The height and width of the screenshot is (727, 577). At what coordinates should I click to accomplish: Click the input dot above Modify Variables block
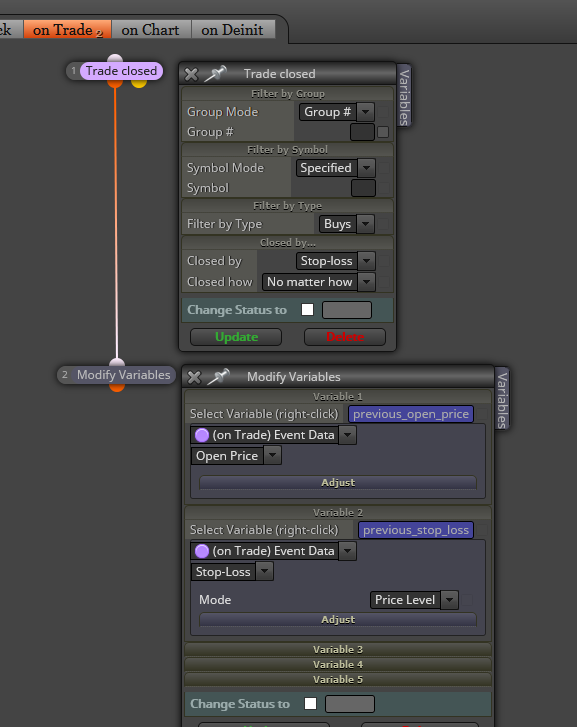click(x=117, y=363)
